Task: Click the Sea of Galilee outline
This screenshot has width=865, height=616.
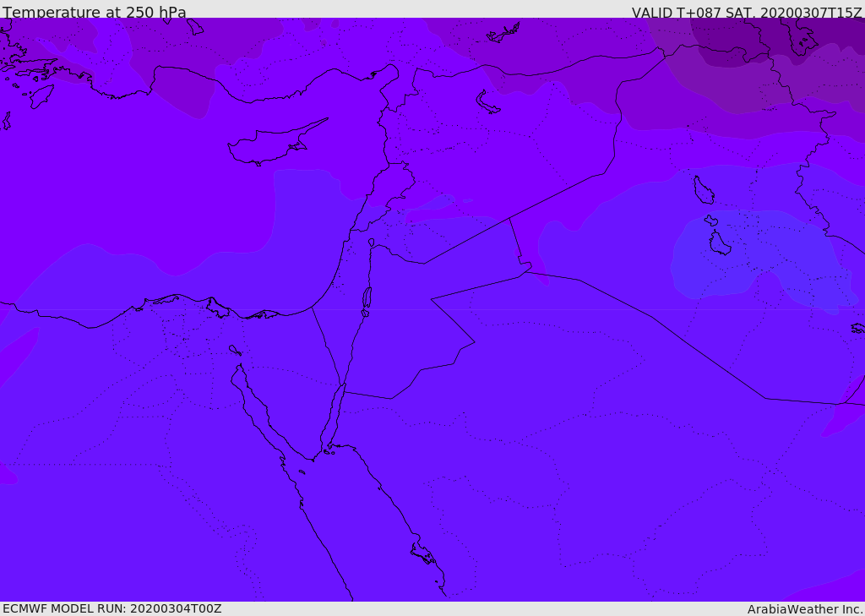Action: pos(372,243)
